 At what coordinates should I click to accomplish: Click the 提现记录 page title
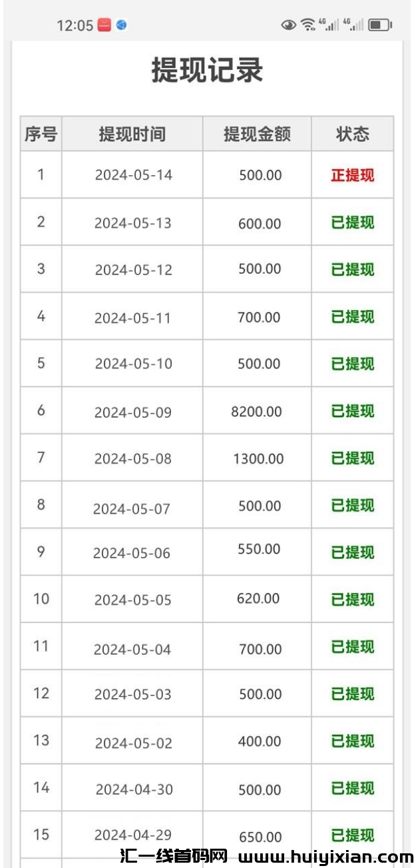(x=207, y=71)
